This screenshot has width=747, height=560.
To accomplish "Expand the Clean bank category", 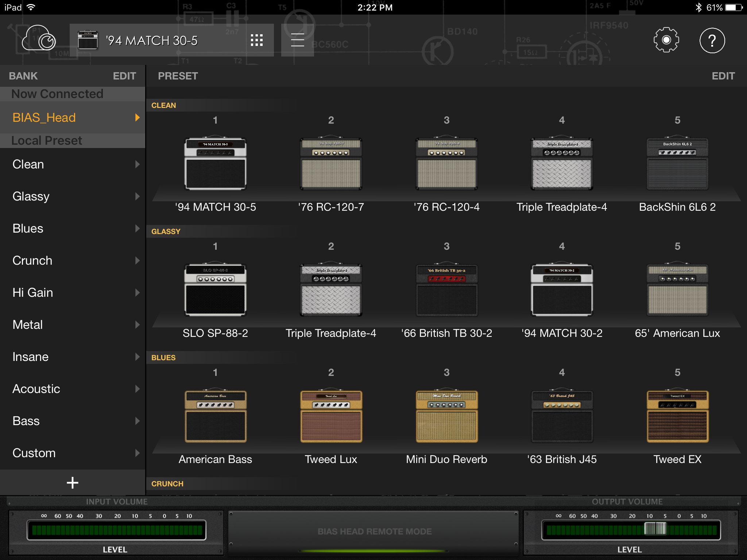I will (73, 164).
